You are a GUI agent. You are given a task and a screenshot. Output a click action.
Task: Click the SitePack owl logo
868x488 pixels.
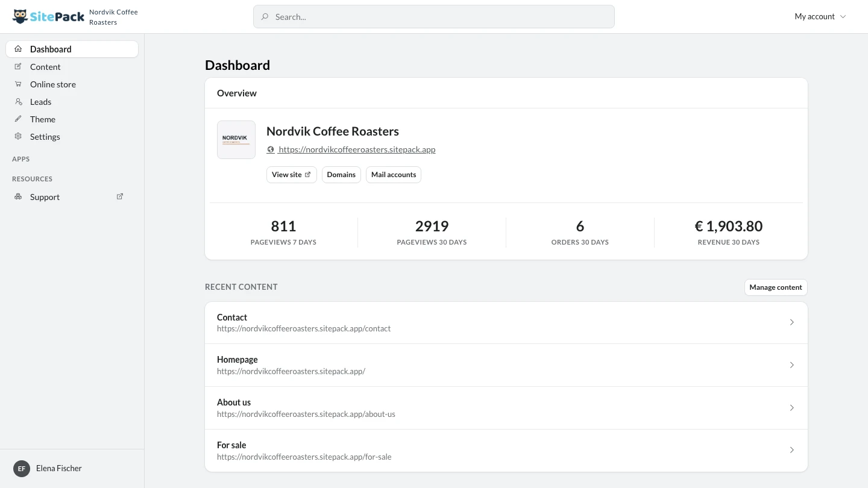point(48,16)
